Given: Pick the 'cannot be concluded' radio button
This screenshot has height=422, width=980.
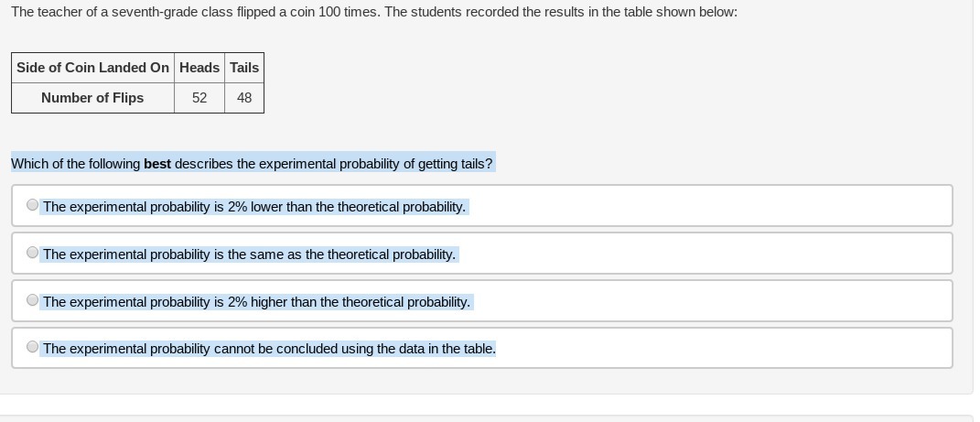Looking at the screenshot, I should [x=33, y=347].
